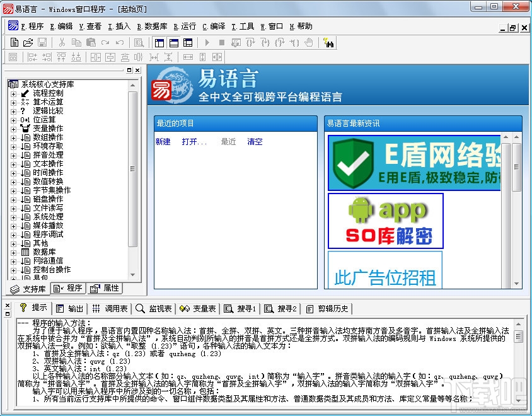The width and height of the screenshot is (532, 416).
Task: Click the Cut scissors toolbar icon
Action: point(62,43)
